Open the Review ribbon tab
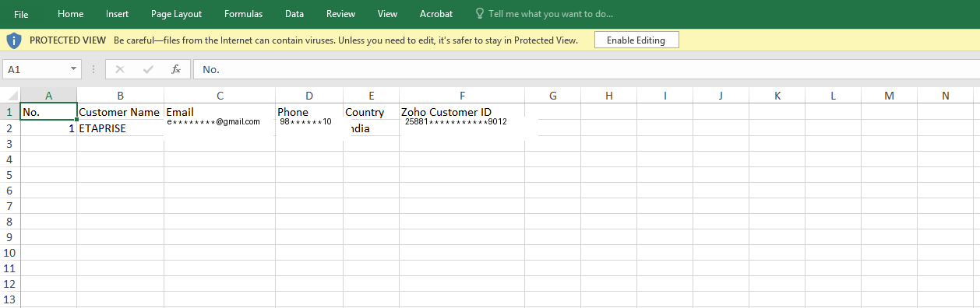The width and height of the screenshot is (980, 308). (x=341, y=14)
